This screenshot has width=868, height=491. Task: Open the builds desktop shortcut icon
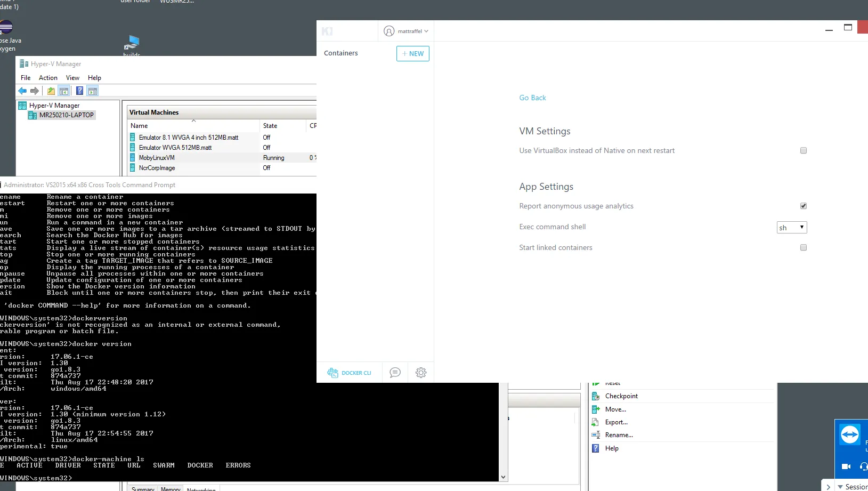tap(132, 43)
